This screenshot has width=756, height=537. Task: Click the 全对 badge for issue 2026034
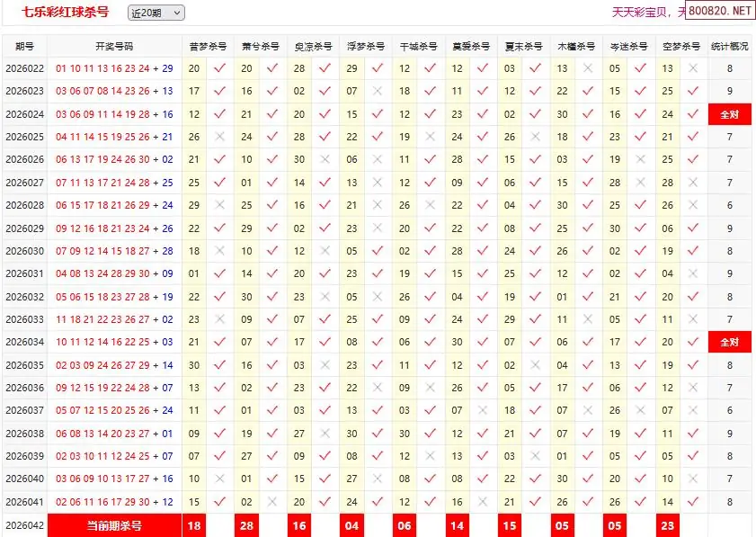[729, 343]
